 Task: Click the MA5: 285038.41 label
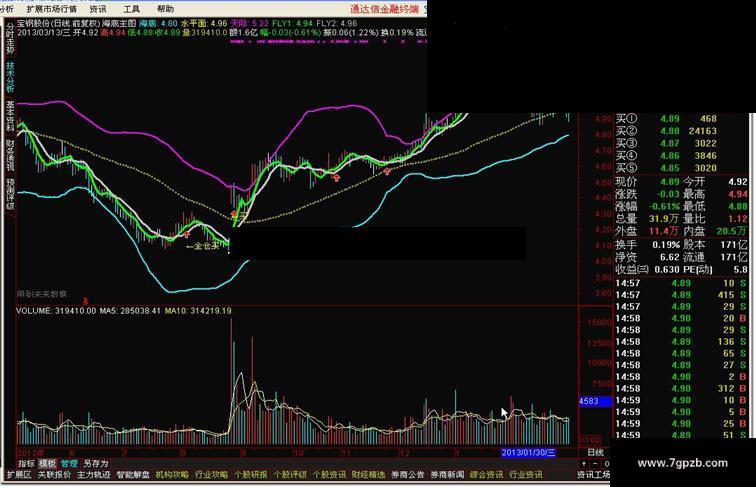pyautogui.click(x=130, y=311)
